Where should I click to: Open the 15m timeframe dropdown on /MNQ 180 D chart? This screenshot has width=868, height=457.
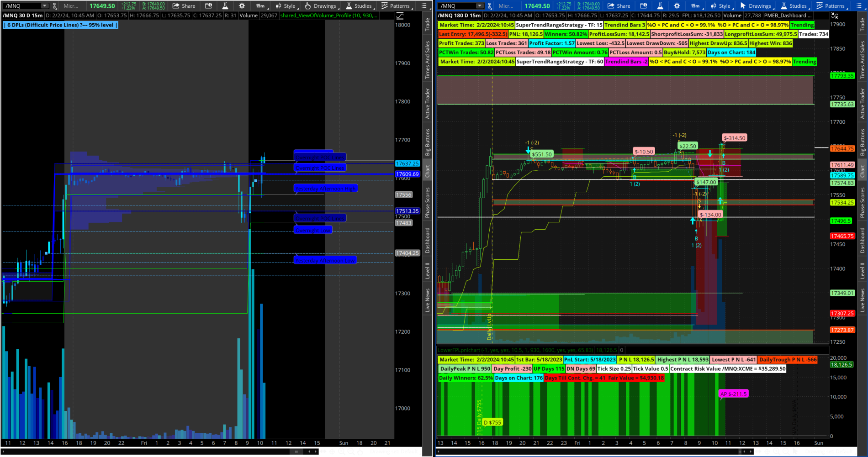[x=696, y=6]
